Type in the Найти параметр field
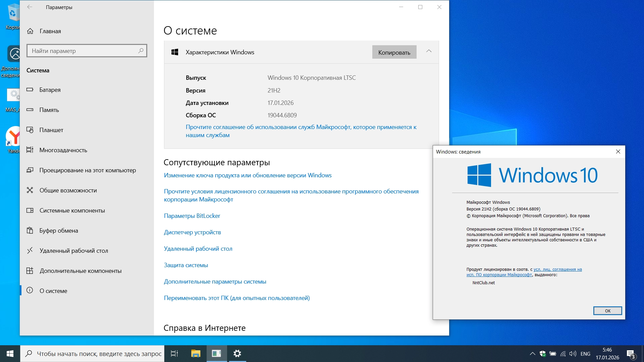Screen dimensions: 644x362 click(x=82, y=51)
